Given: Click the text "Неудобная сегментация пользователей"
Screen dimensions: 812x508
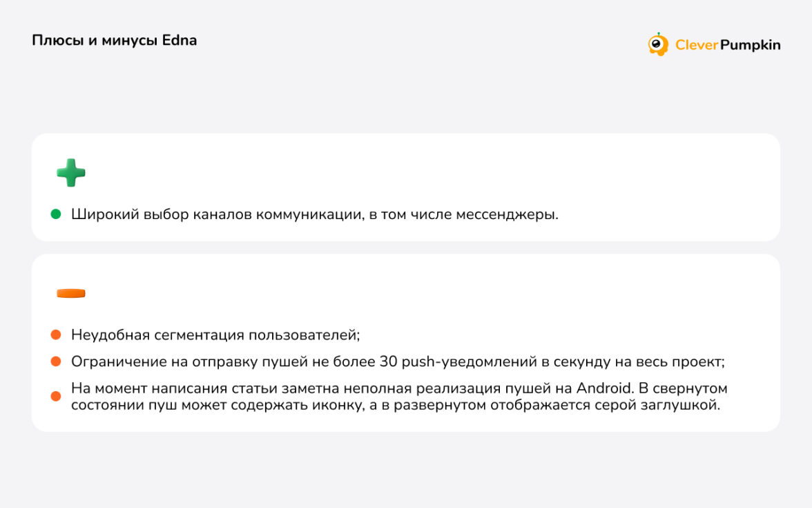Looking at the screenshot, I should 215,335.
